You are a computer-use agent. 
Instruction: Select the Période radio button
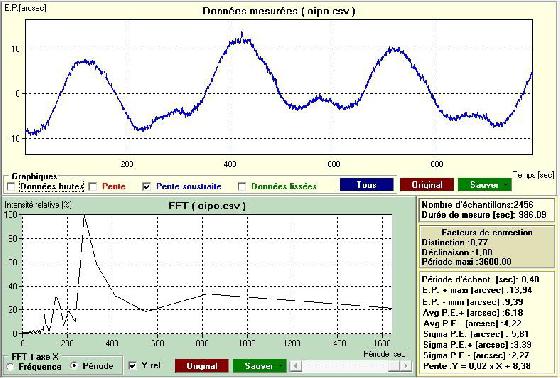pos(74,365)
